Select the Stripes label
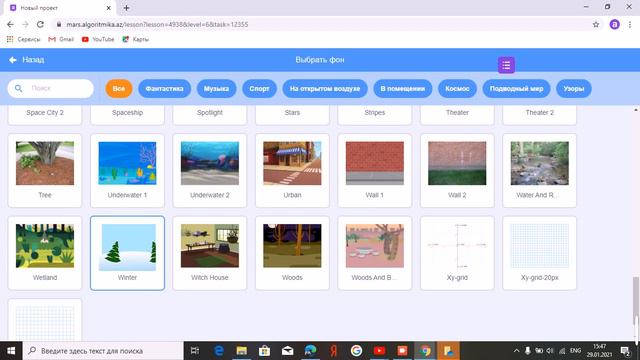Viewport: 640px width, 360px height. click(x=375, y=113)
